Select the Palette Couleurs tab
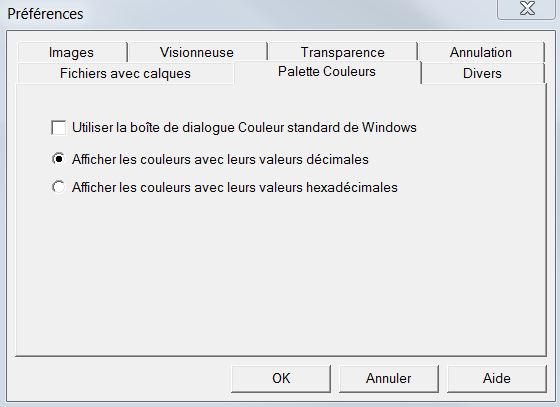Viewport: 560px width, 407px height. click(327, 72)
